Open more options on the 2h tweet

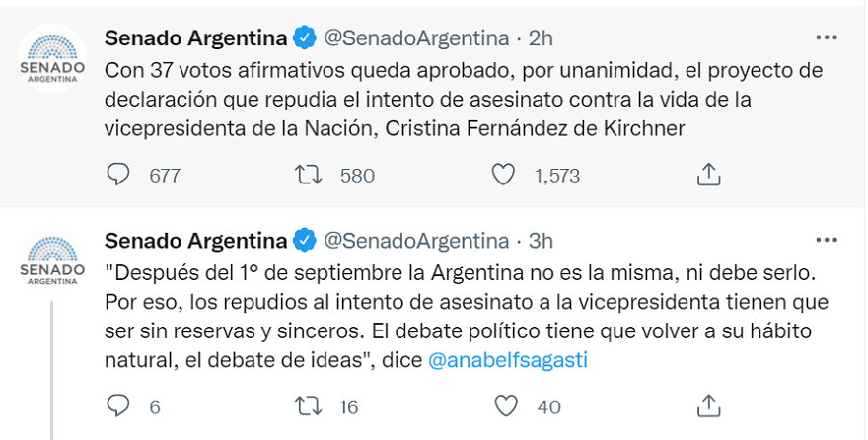pyautogui.click(x=826, y=37)
